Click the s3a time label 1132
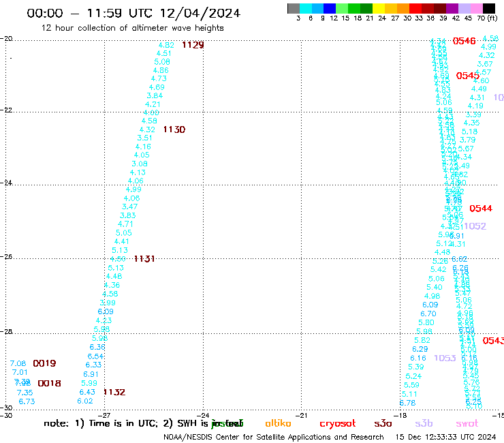The height and width of the screenshot is (443, 504). tap(114, 392)
